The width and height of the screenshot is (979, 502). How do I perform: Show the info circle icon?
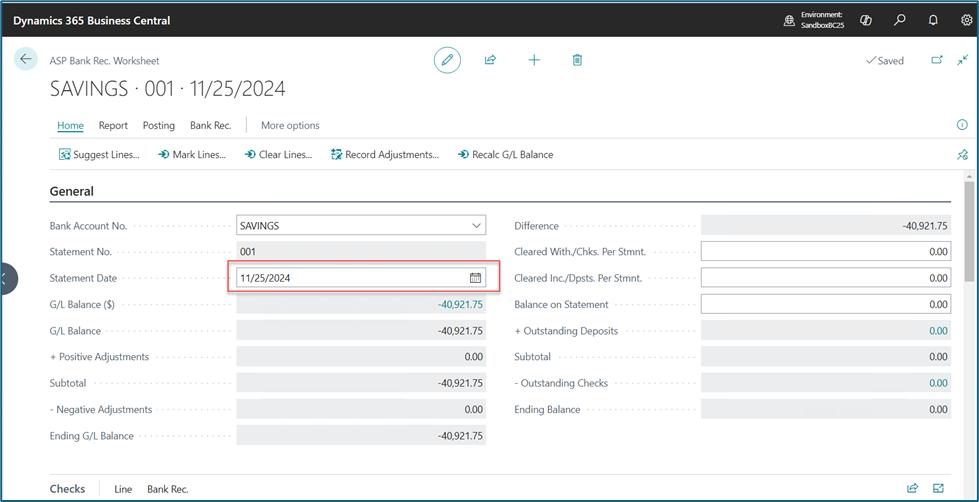point(962,125)
